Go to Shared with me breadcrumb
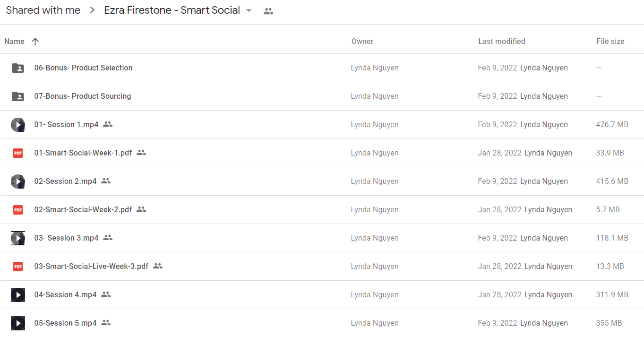 (43, 10)
